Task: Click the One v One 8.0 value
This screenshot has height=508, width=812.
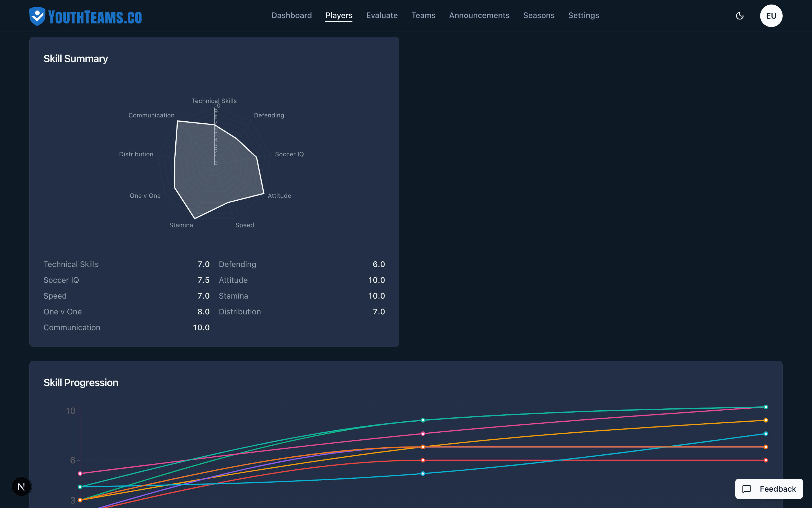Action: pyautogui.click(x=203, y=312)
